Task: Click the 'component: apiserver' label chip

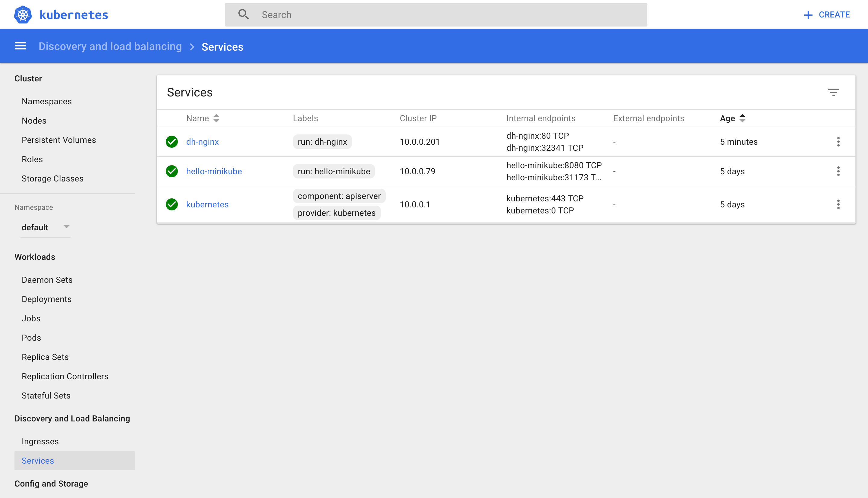Action: [x=339, y=196]
